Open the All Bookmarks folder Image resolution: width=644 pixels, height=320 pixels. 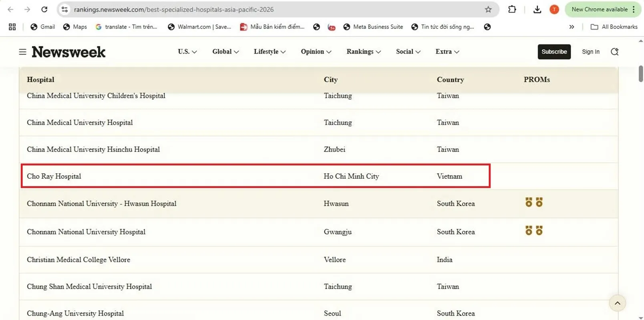pos(614,27)
